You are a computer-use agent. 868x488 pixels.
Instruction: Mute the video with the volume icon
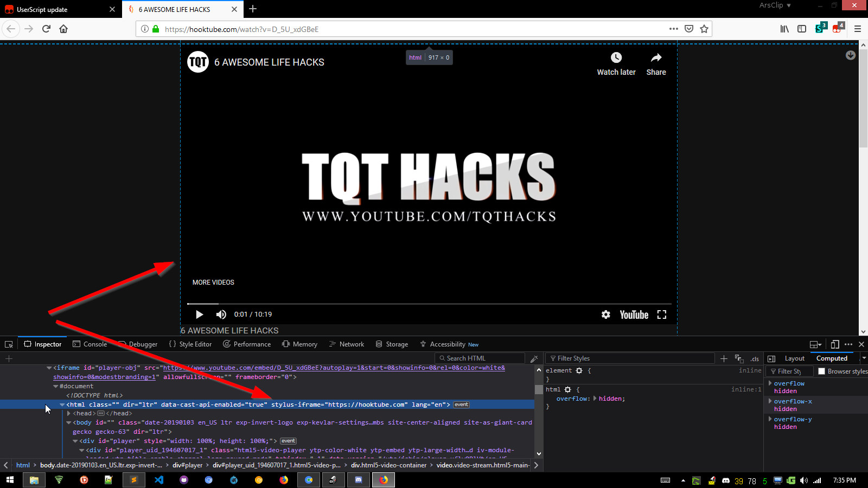(x=221, y=314)
